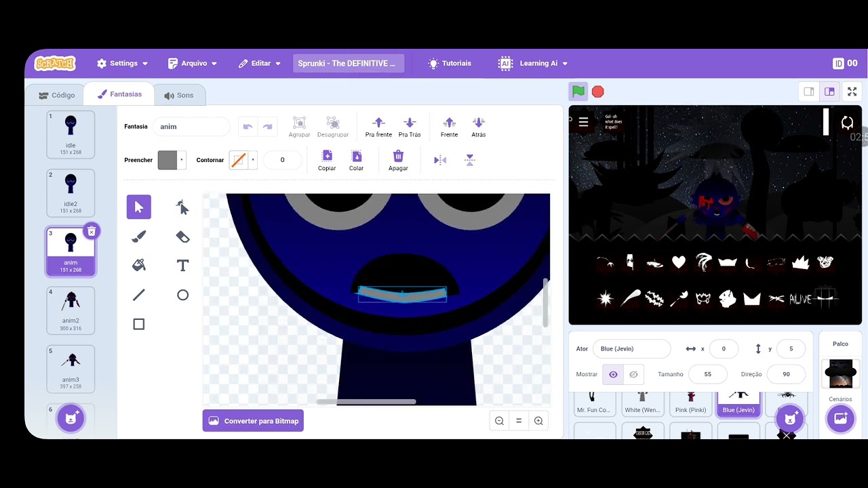Click the Direção direction field
Image resolution: width=868 pixels, height=488 pixels.
tap(786, 374)
